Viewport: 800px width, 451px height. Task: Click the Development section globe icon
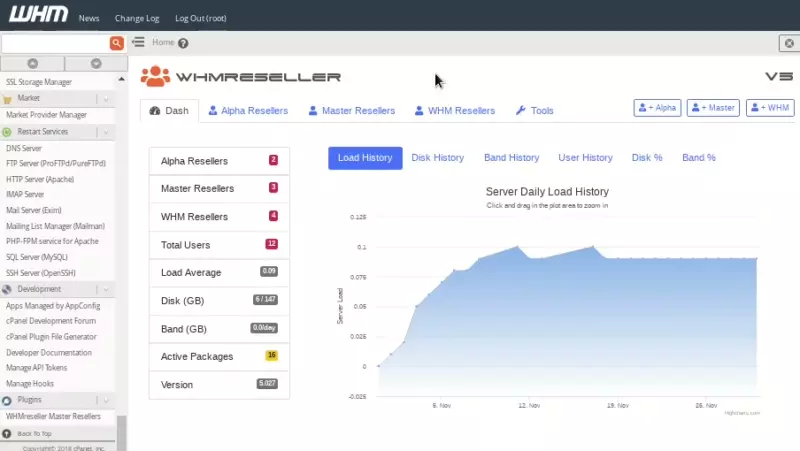pyautogui.click(x=7, y=289)
